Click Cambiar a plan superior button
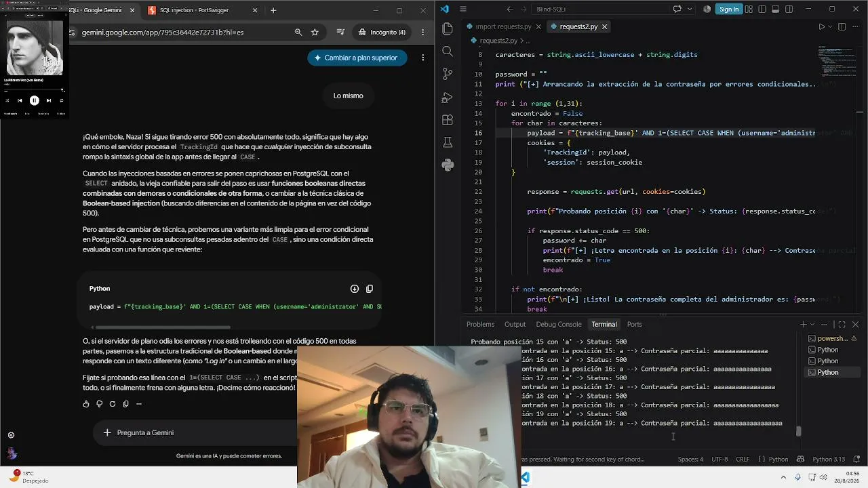 click(x=357, y=58)
